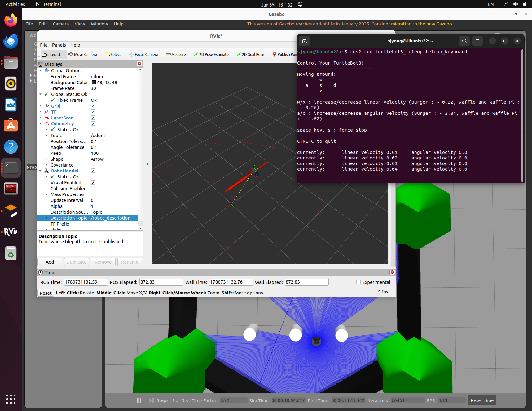Collapse the Global Status tree node

tap(40, 94)
